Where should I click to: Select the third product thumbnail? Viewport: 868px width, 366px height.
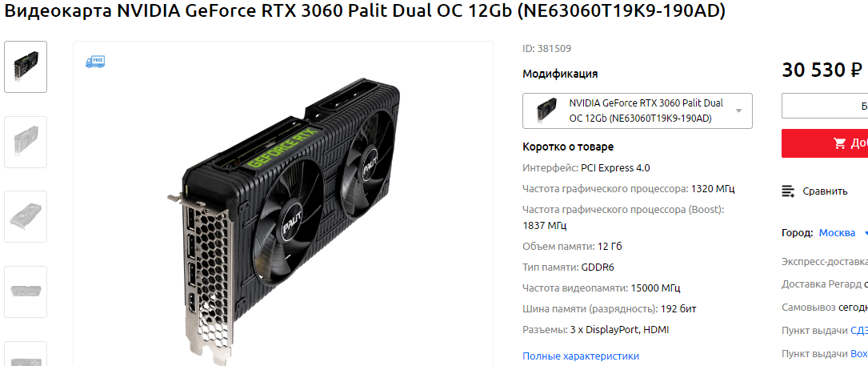tap(26, 217)
